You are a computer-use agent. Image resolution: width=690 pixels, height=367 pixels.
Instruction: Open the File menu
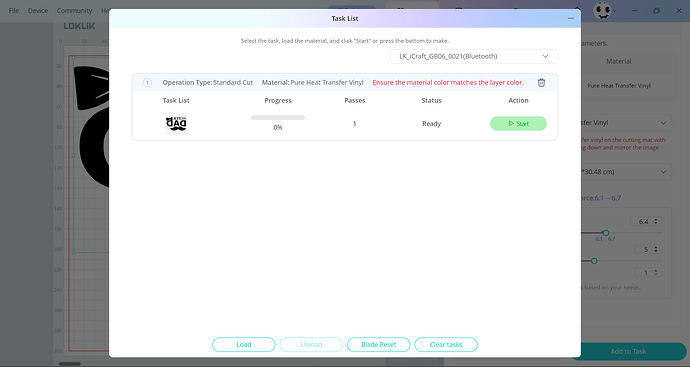[x=14, y=11]
